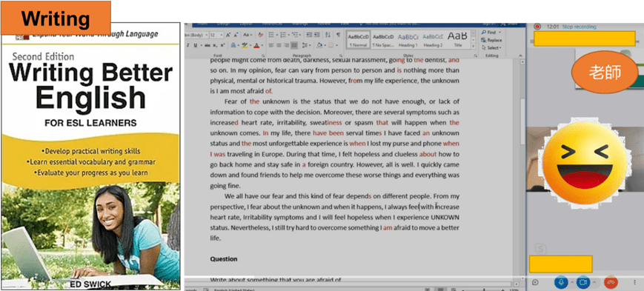This screenshot has width=644, height=291.
Task: Toggle underline formatting in the Font group
Action: (196, 45)
